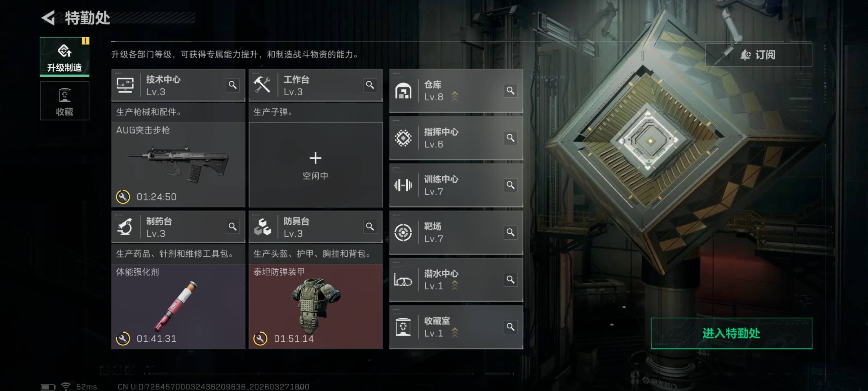Image resolution: width=868 pixels, height=391 pixels.
Task: Open the 泰坦防弹装甲 crafting item
Action: (315, 306)
